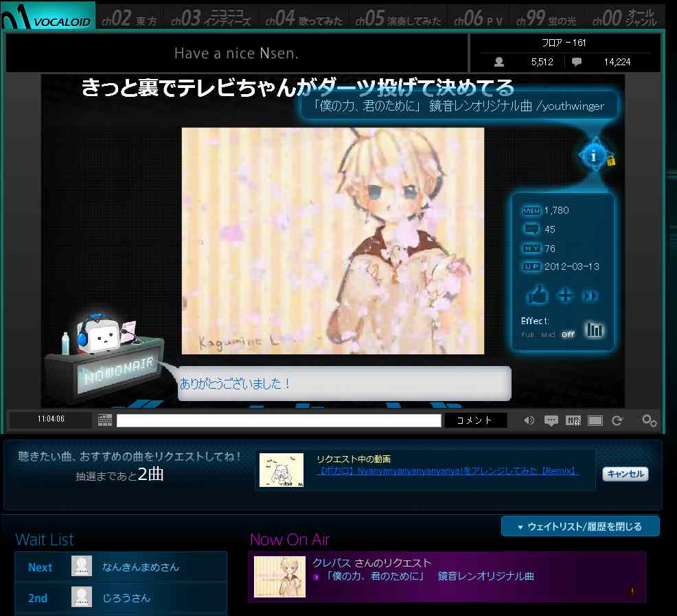Image resolution: width=677 pixels, height=616 pixels.
Task: Click the thumbs-up rating icon
Action: pyautogui.click(x=538, y=295)
